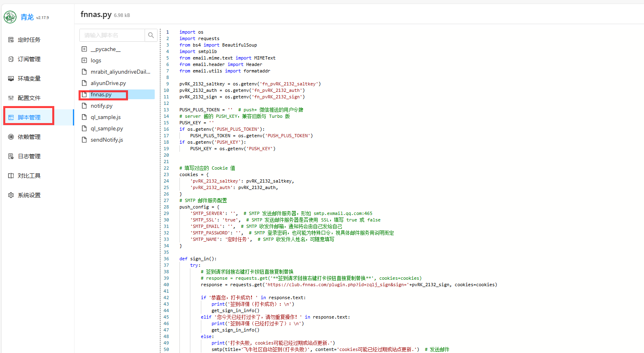Click file icon beside mrabit_aliyundriveDail...
This screenshot has width=644, height=353.
pos(84,72)
